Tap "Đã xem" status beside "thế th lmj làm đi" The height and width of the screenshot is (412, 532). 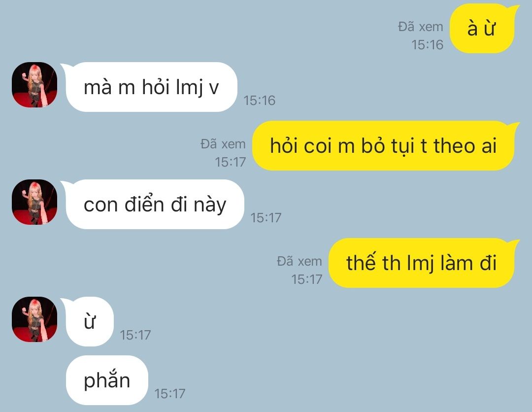click(299, 261)
